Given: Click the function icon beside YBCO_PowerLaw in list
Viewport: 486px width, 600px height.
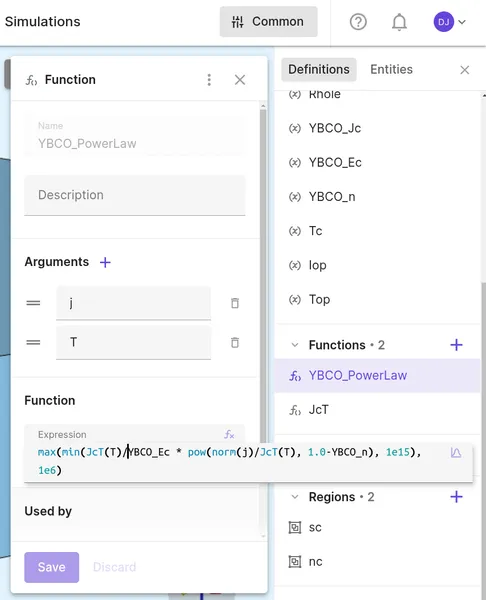Looking at the screenshot, I should tap(295, 376).
